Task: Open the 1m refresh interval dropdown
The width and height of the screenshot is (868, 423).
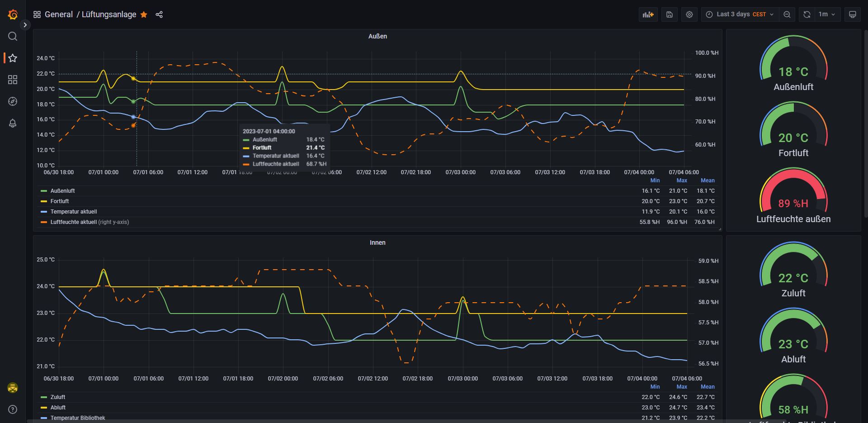Action: (827, 14)
